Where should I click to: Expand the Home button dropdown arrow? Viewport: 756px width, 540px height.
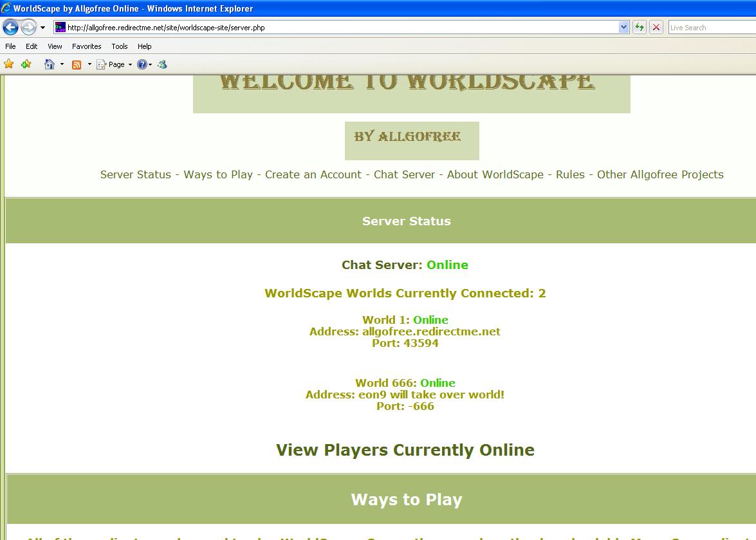tap(62, 64)
